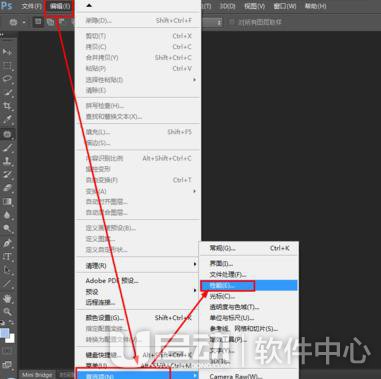The image size is (381, 379).
Task: Select the Blur droplet tool
Action: pyautogui.click(x=7, y=215)
